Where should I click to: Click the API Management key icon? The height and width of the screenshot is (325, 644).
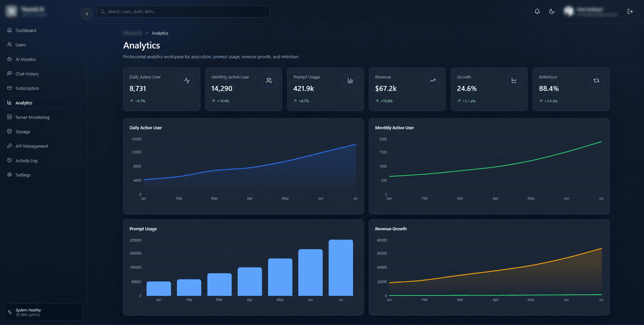coord(9,146)
